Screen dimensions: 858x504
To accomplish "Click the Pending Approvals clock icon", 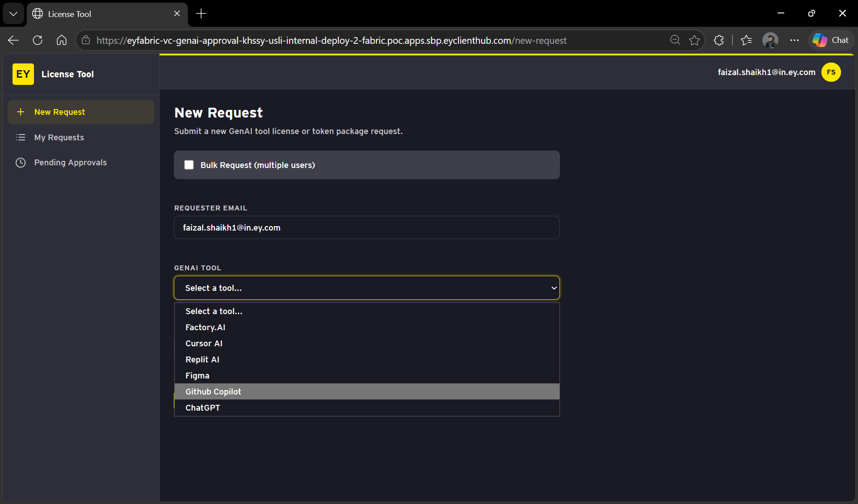I will click(x=21, y=163).
